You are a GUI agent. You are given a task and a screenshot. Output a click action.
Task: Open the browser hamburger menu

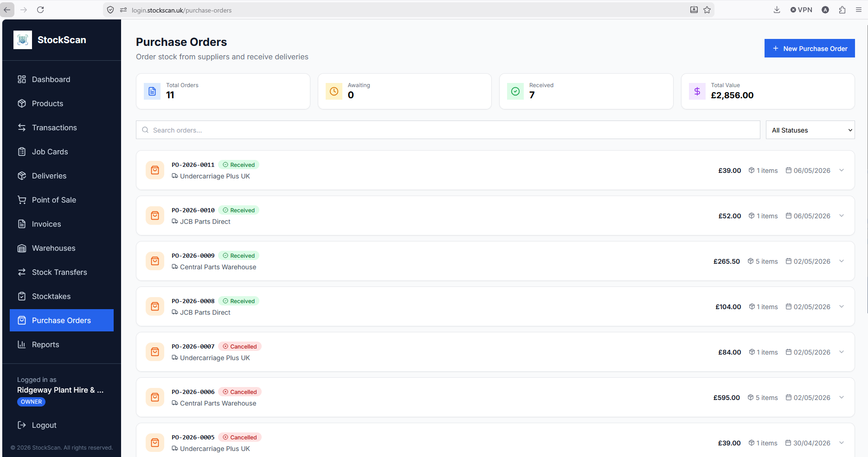(x=859, y=10)
